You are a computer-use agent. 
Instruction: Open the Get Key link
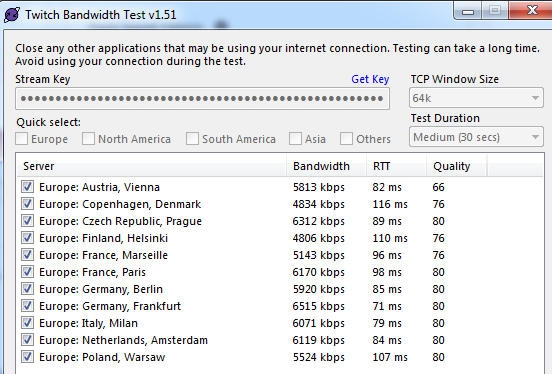[370, 79]
